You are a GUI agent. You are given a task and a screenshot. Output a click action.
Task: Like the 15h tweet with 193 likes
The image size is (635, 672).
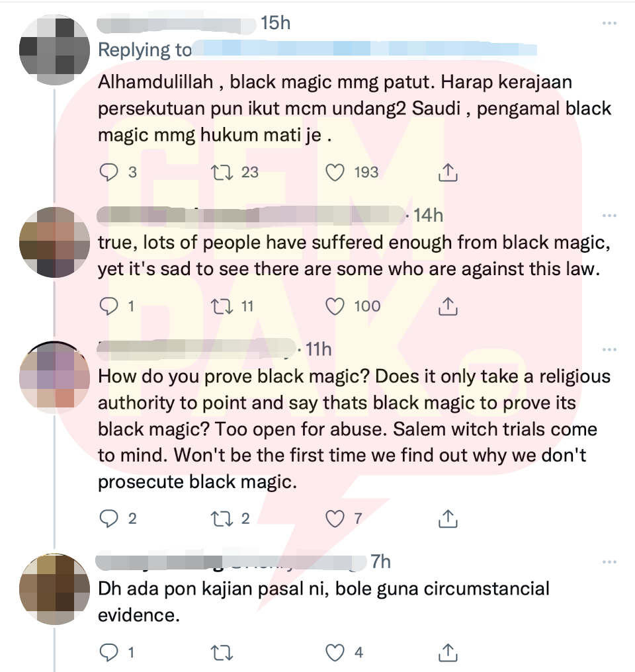click(335, 173)
